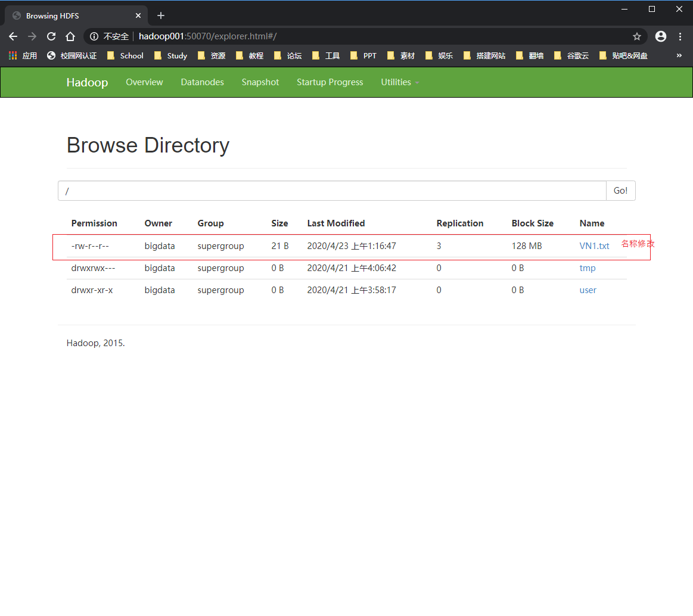Select the Browsing HDFS tab
This screenshot has height=616, width=693.
(x=76, y=16)
